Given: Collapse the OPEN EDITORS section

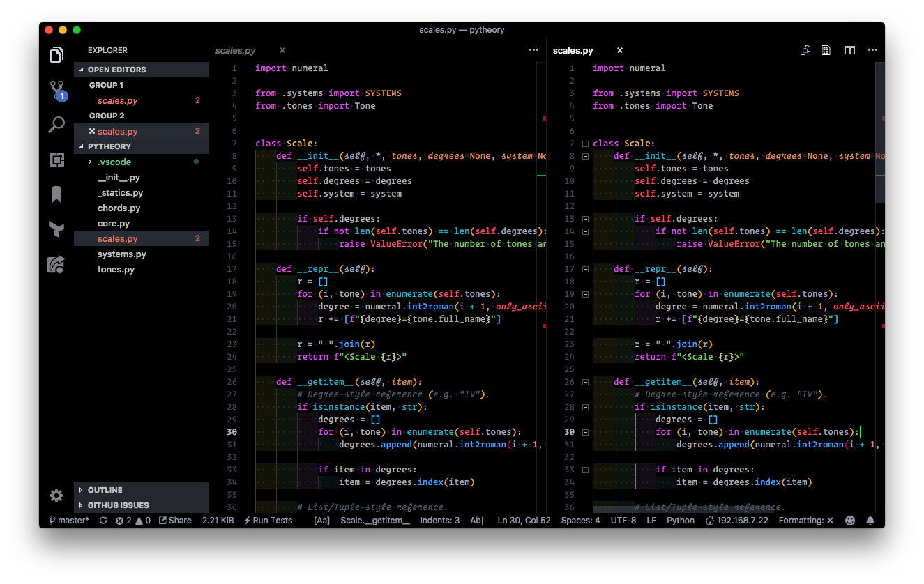Looking at the screenshot, I should click(141, 70).
